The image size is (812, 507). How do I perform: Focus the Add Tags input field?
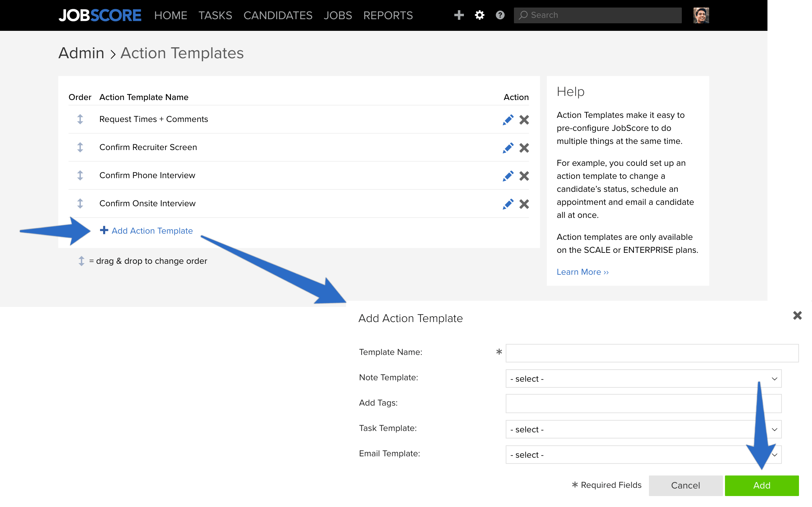[643, 404]
